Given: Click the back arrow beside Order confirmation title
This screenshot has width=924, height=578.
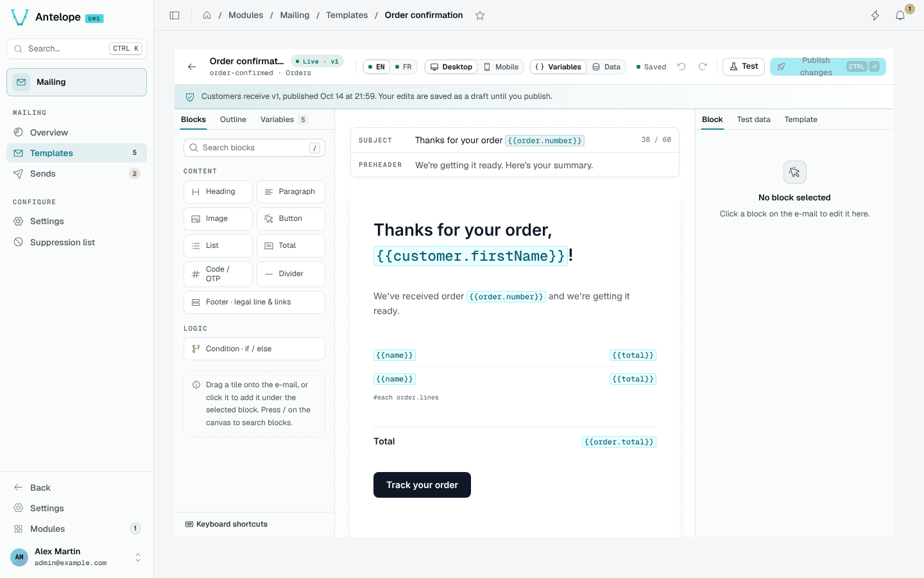Looking at the screenshot, I should click(192, 67).
